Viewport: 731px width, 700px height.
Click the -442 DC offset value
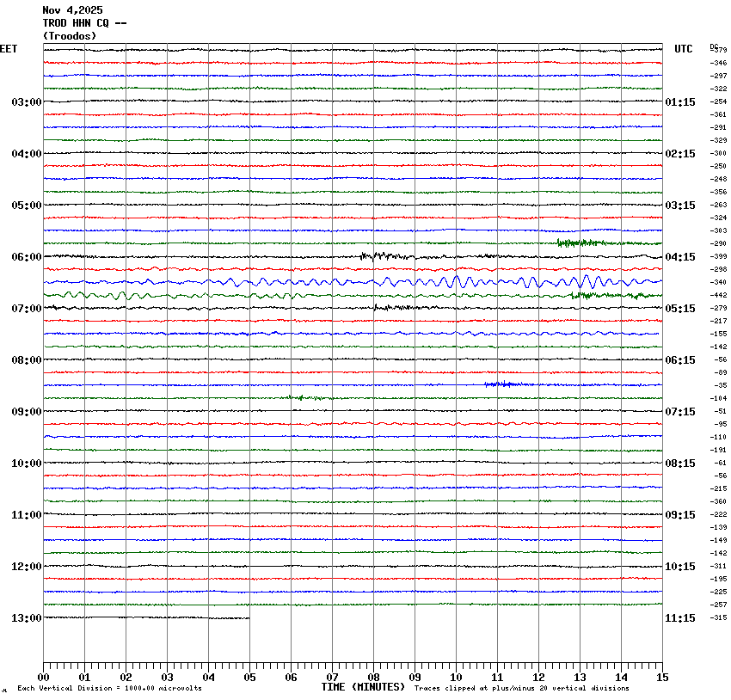(x=718, y=295)
